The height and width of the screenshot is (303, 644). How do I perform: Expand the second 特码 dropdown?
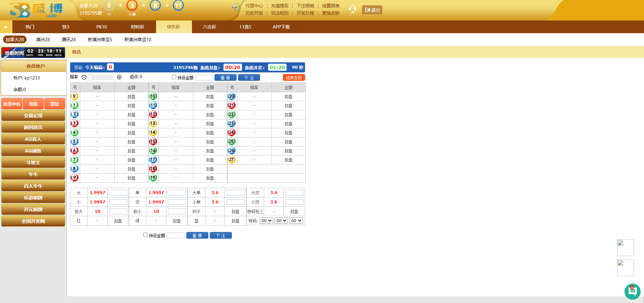point(281,221)
